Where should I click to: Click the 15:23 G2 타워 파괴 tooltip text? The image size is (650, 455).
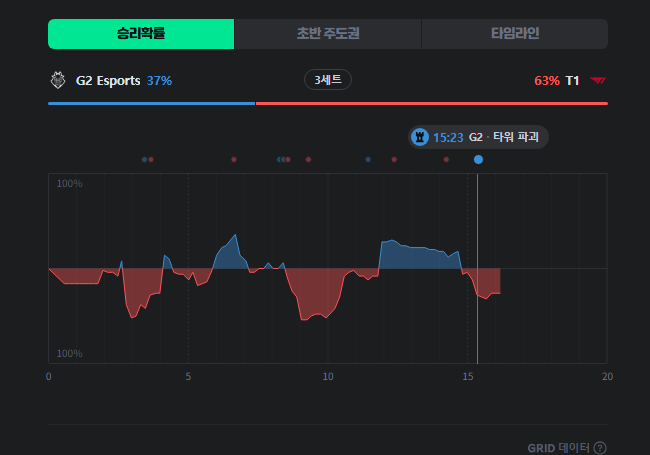[486, 137]
